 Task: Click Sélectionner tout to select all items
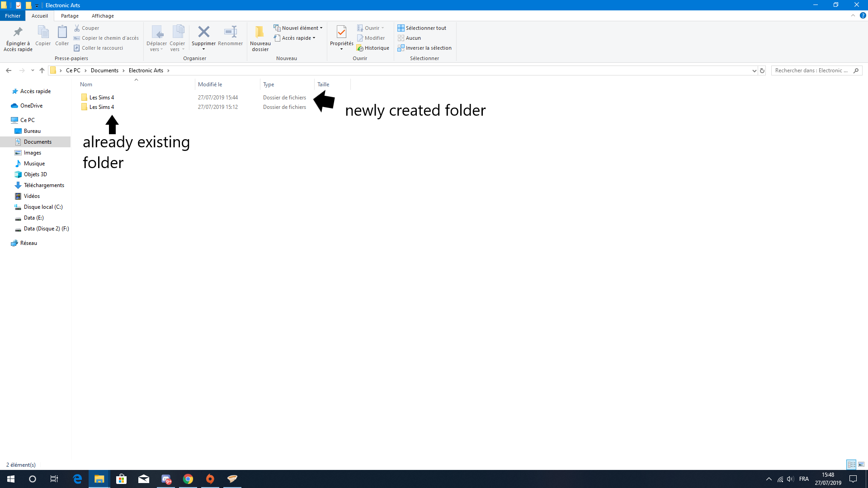click(x=421, y=28)
